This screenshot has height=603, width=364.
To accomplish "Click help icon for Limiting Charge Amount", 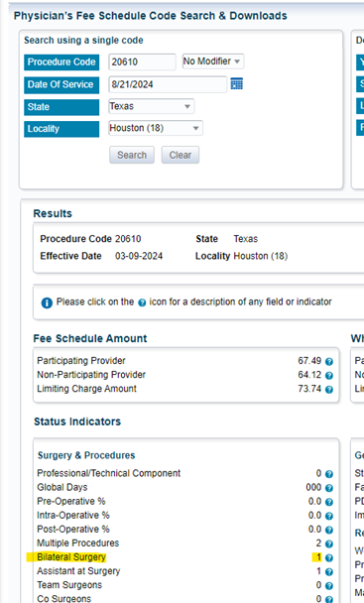I will pyautogui.click(x=329, y=390).
